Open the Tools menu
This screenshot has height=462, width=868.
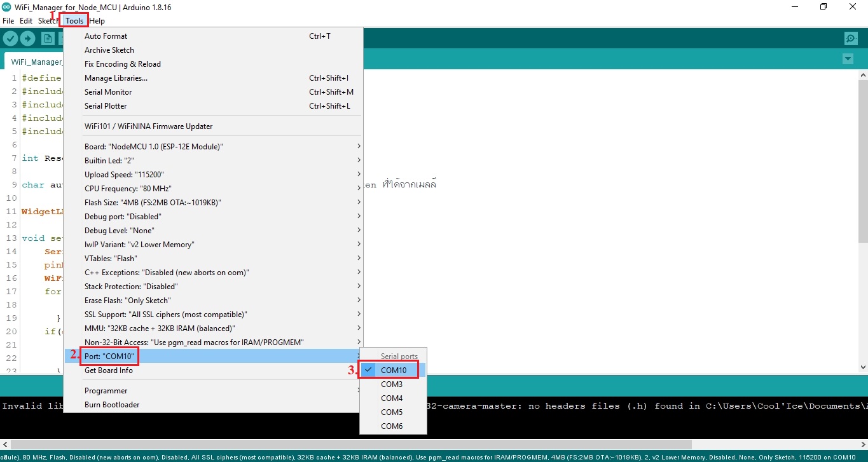coord(74,21)
